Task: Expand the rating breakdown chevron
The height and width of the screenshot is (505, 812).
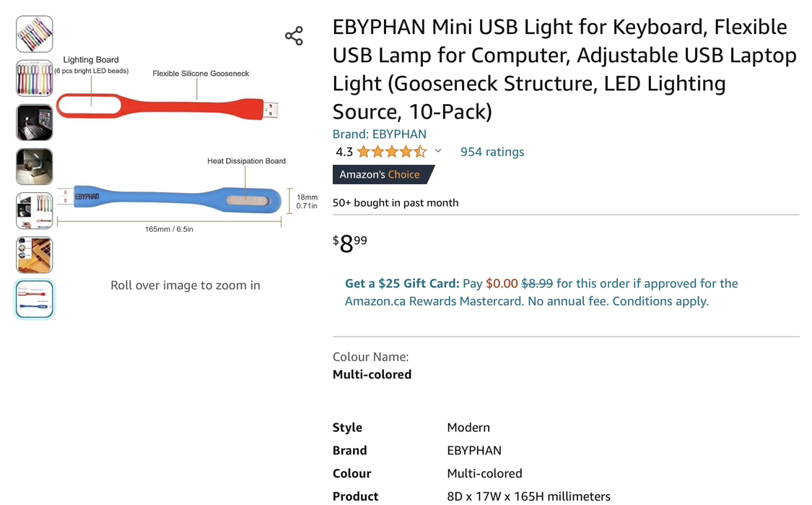Action: 438,151
